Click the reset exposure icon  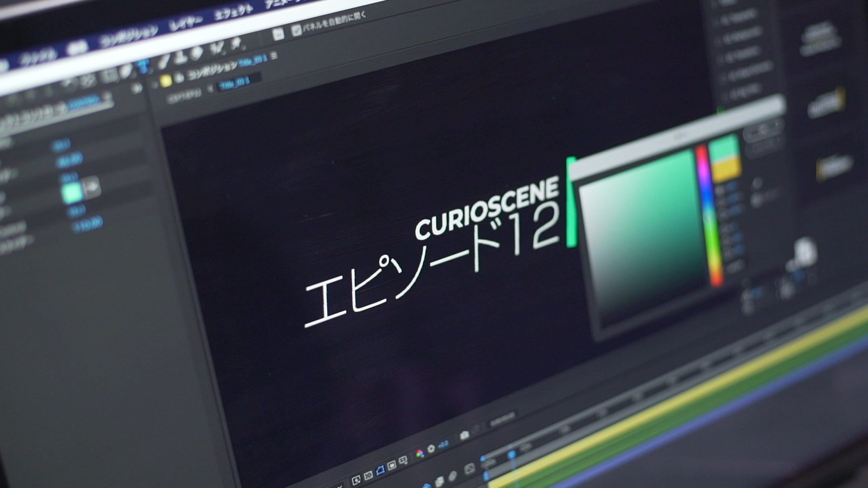[431, 449]
